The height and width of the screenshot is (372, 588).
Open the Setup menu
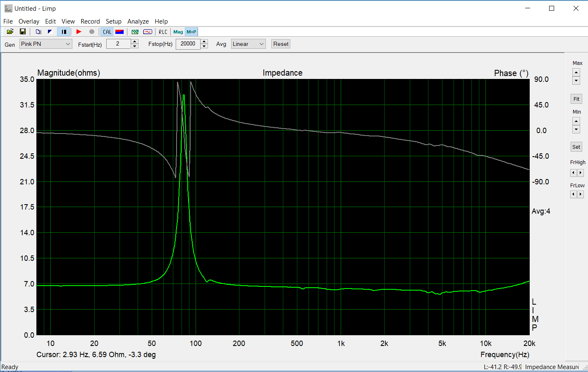click(114, 21)
